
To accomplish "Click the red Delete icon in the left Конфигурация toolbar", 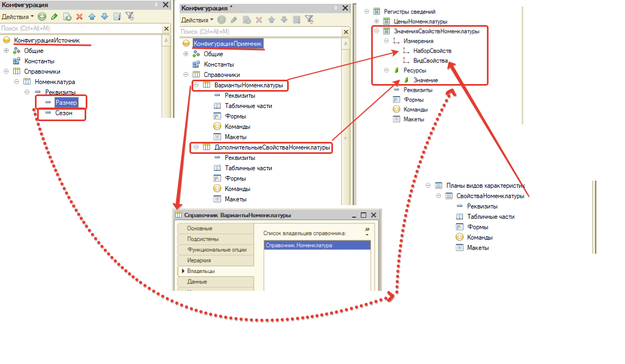I will pyautogui.click(x=79, y=16).
